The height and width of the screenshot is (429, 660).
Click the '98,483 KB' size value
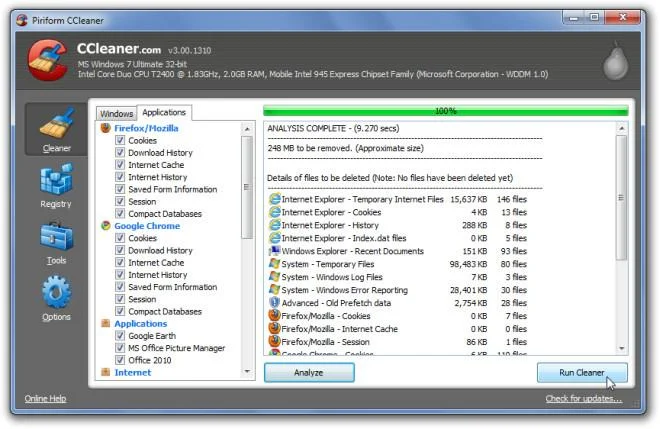(x=468, y=264)
